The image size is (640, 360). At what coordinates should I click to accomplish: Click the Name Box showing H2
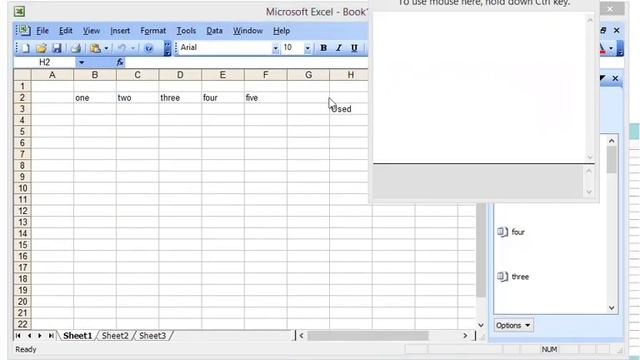44,62
